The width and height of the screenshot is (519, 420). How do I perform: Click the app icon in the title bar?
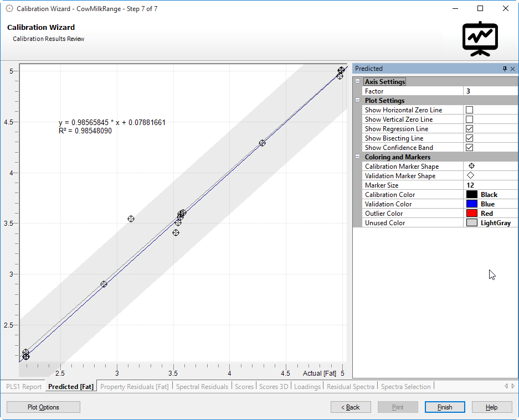pos(9,9)
